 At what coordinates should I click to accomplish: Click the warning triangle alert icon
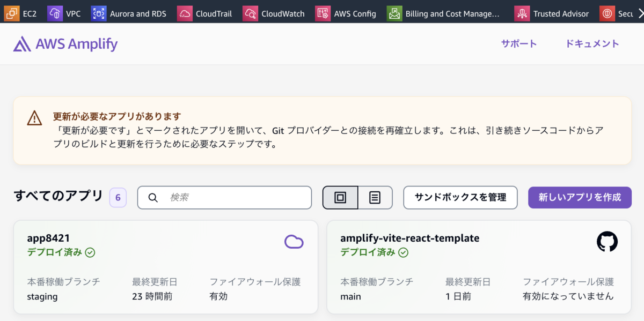pos(34,118)
